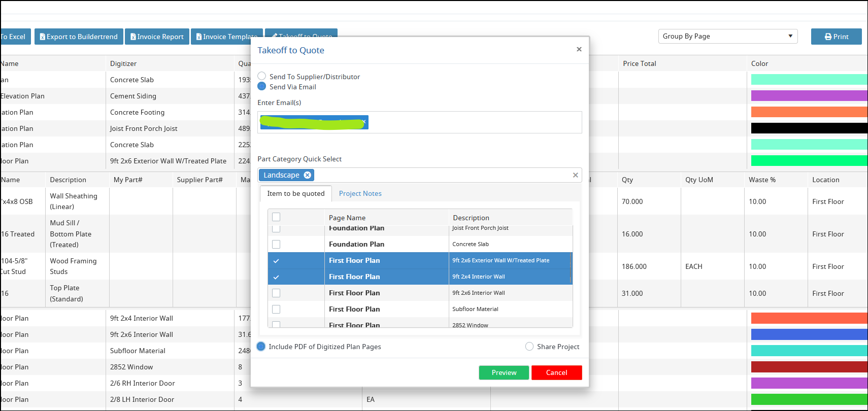Click the To Excel export button

click(15, 37)
